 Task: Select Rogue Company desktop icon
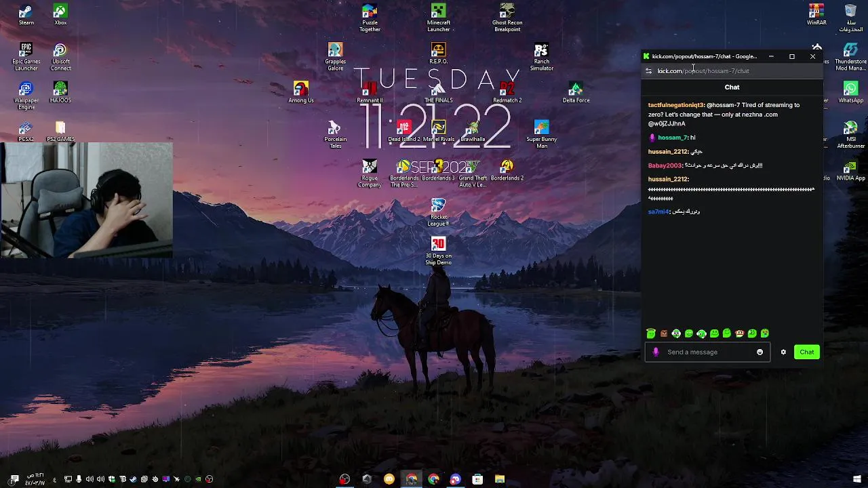370,174
